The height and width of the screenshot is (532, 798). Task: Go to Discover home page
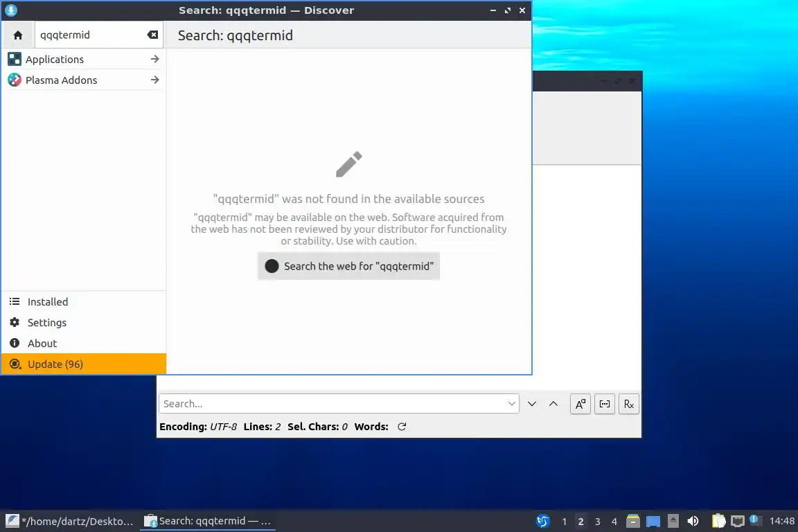tap(18, 35)
